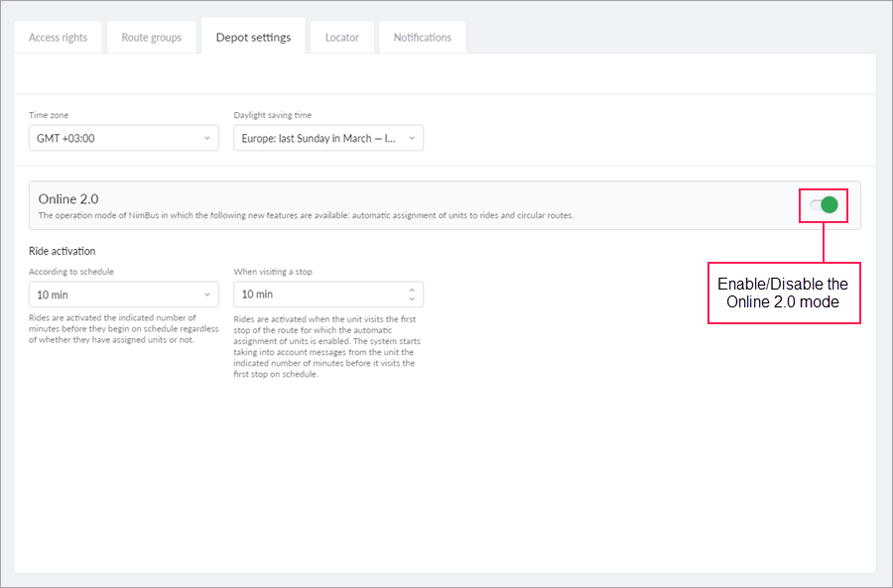
Task: Increase the When visiting a stop minutes
Action: coord(412,290)
